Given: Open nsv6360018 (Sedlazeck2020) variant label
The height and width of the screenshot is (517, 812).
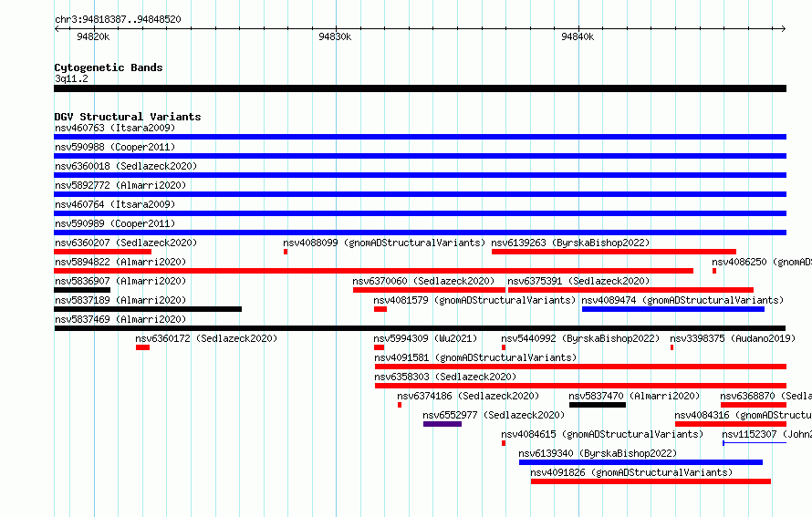Looking at the screenshot, I should pyautogui.click(x=126, y=166).
